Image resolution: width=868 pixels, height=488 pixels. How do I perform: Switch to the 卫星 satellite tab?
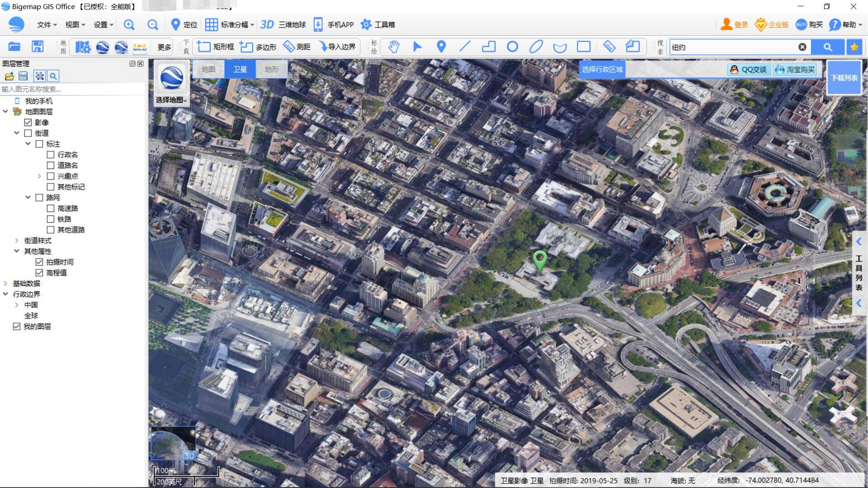click(x=240, y=69)
